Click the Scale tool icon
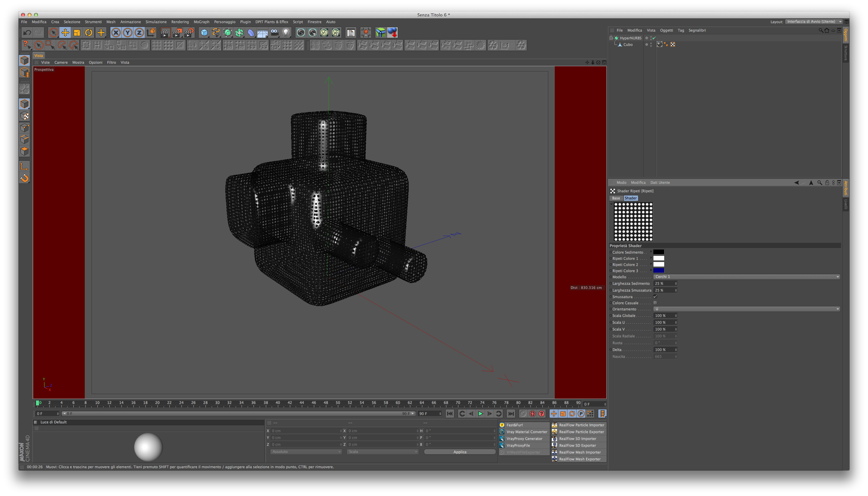868x496 pixels. click(77, 33)
